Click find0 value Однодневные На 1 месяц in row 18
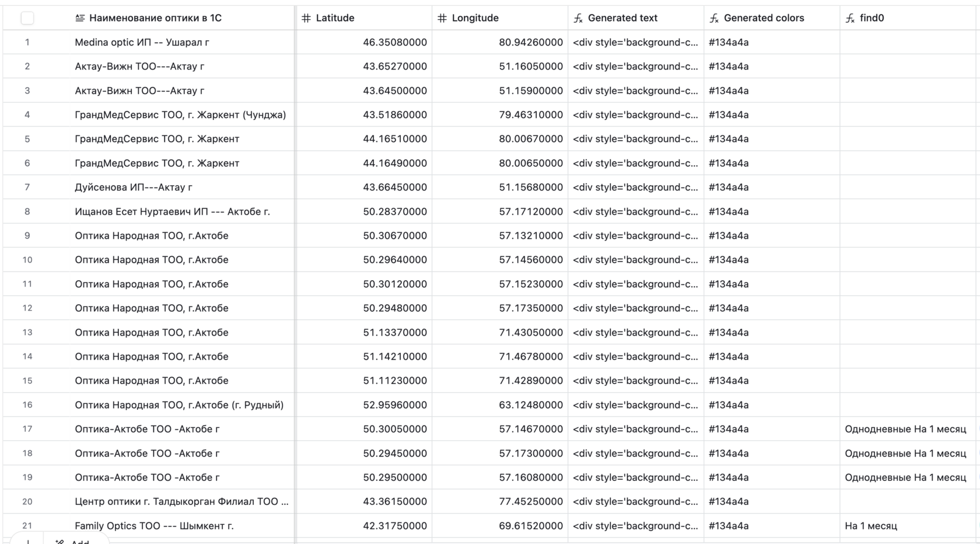The height and width of the screenshot is (544, 980). pyautogui.click(x=905, y=454)
